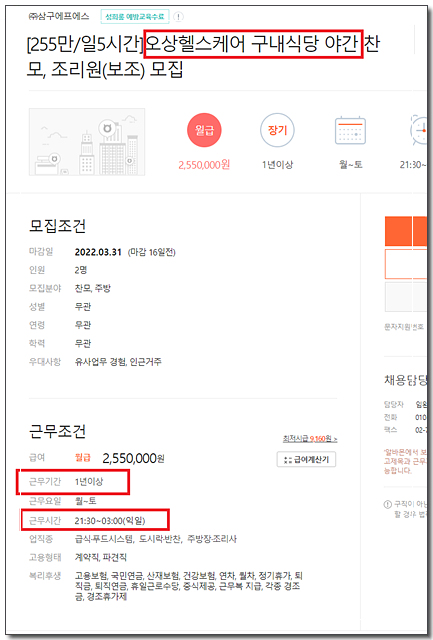433x640 pixels.
Task: Open the 최저시급 9,160원 link
Action: coord(310,439)
